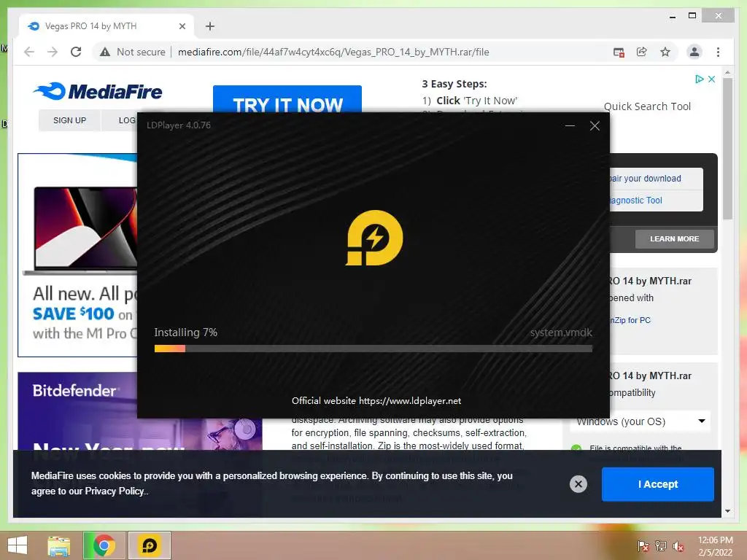Viewport: 747px width, 560px height.
Task: Bookmark this page with the star
Action: click(x=665, y=52)
